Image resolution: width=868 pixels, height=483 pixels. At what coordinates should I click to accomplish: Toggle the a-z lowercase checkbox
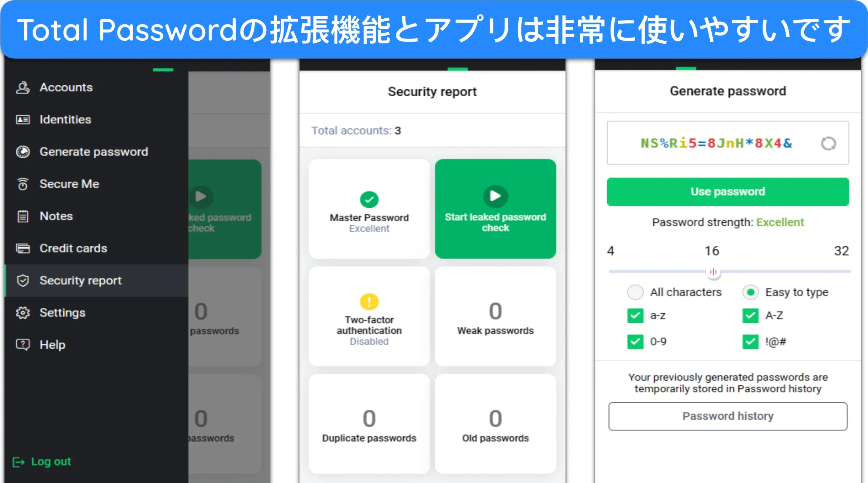(635, 316)
